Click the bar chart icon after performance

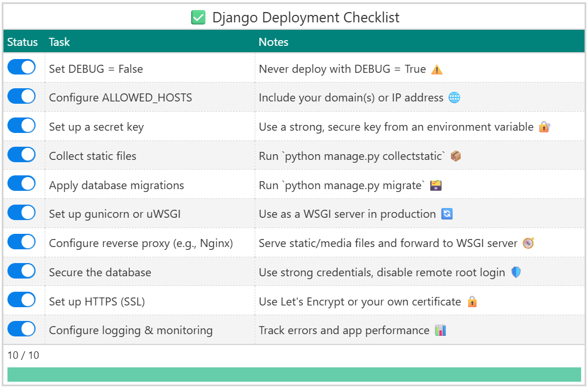[x=440, y=330]
